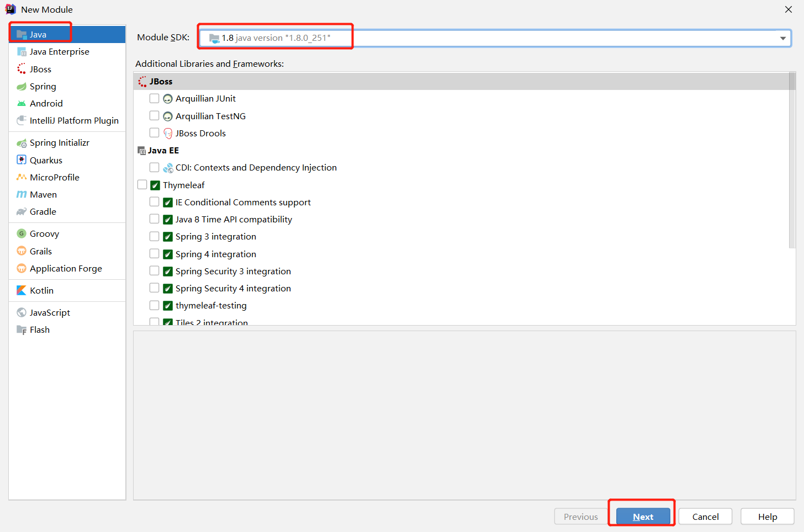Select Maven module type
The width and height of the screenshot is (804, 532).
[x=67, y=195]
